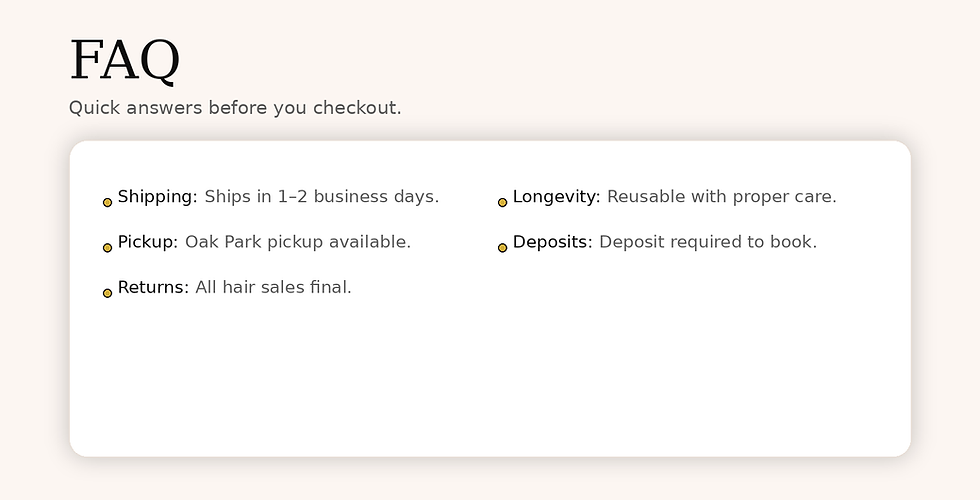Click the bullet dot beside Shipping
The image size is (980, 500).
(x=107, y=202)
